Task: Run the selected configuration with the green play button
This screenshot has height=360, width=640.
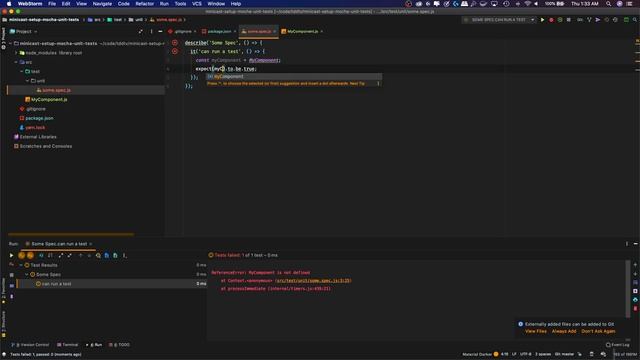Action: pos(542,20)
